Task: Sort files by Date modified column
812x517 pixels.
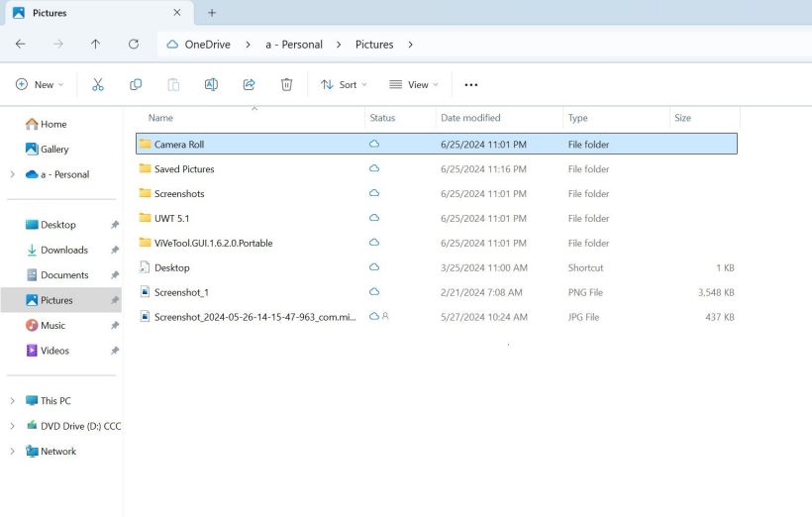Action: pos(470,118)
